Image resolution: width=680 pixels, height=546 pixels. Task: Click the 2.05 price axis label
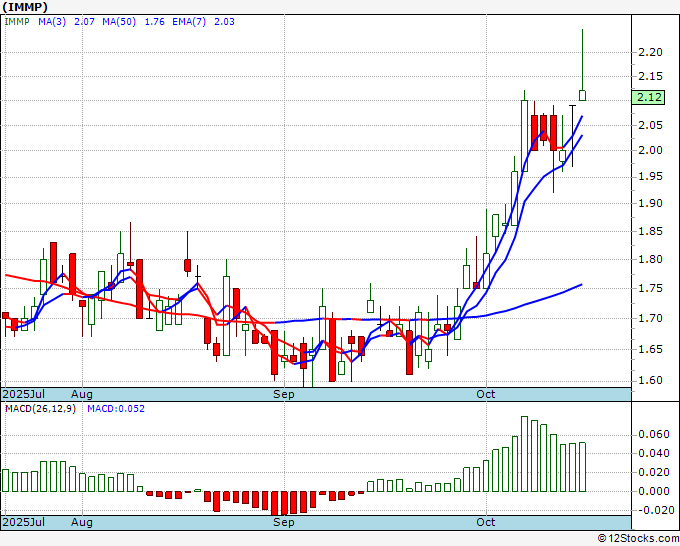coord(650,126)
